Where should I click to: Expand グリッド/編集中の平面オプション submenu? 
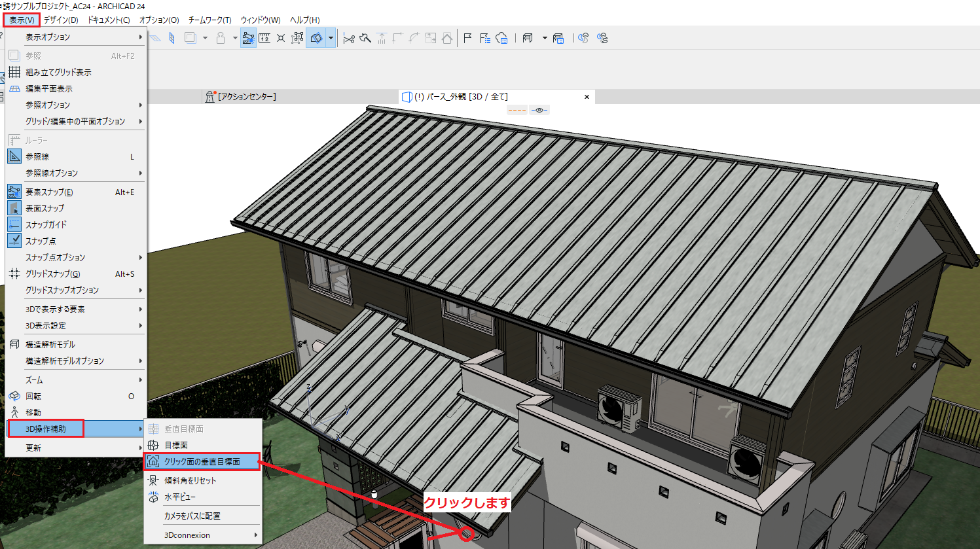[76, 121]
